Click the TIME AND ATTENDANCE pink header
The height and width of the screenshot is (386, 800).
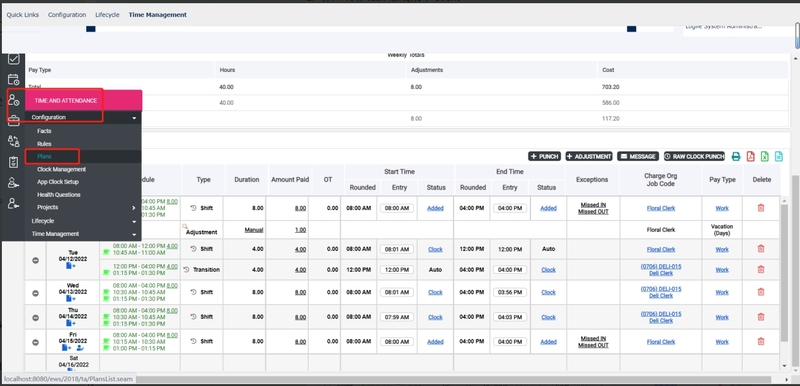[83, 101]
